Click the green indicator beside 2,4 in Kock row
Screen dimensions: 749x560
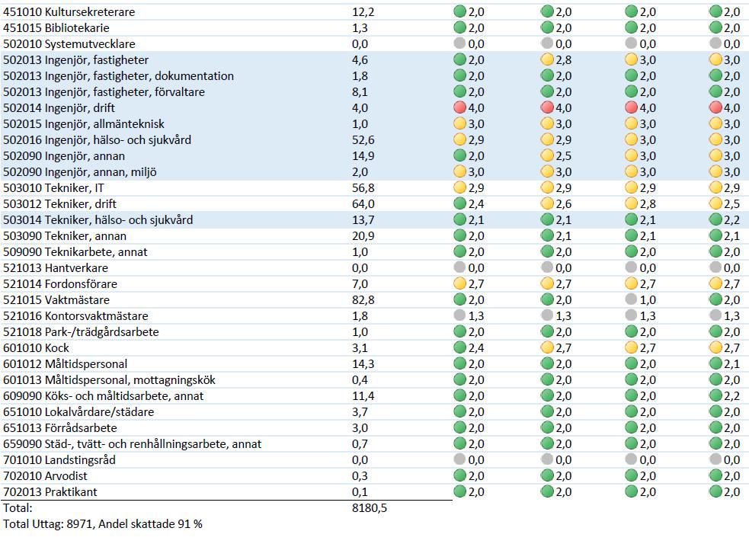click(459, 348)
